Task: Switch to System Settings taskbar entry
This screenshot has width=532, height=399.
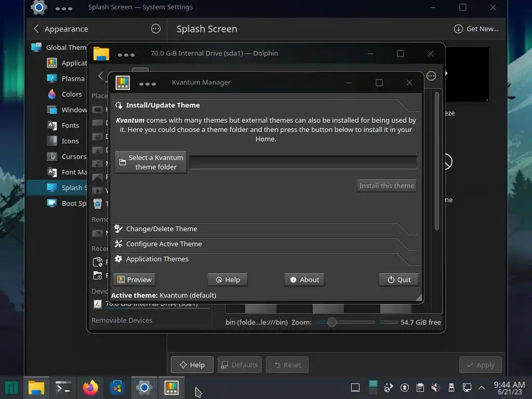Action: (x=144, y=388)
